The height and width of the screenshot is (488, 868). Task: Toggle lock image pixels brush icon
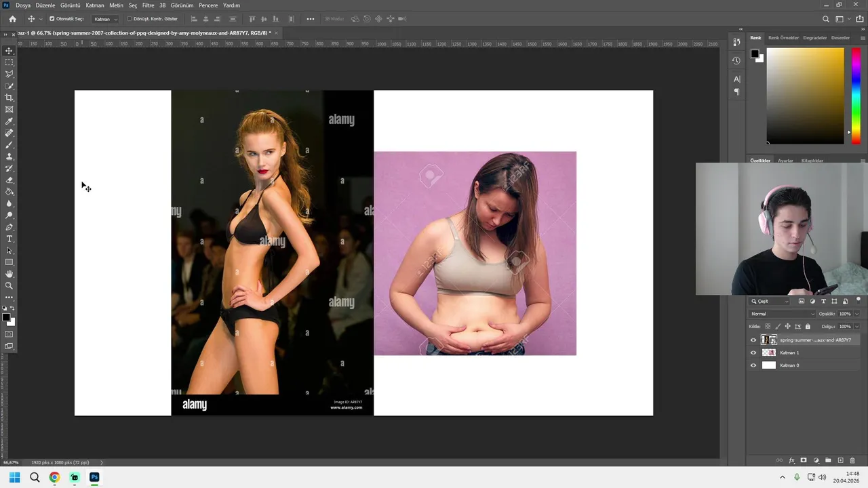click(x=778, y=326)
